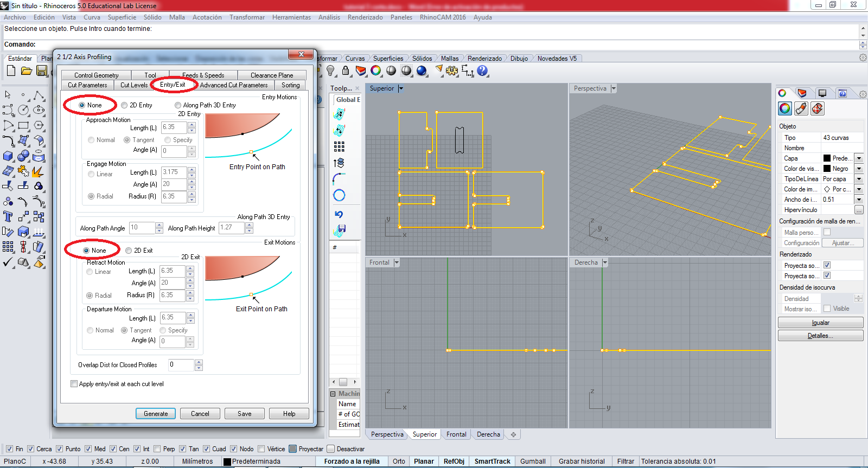868x468 pixels.
Task: Enable Apply entry/exit at each cut level
Action: [x=74, y=384]
